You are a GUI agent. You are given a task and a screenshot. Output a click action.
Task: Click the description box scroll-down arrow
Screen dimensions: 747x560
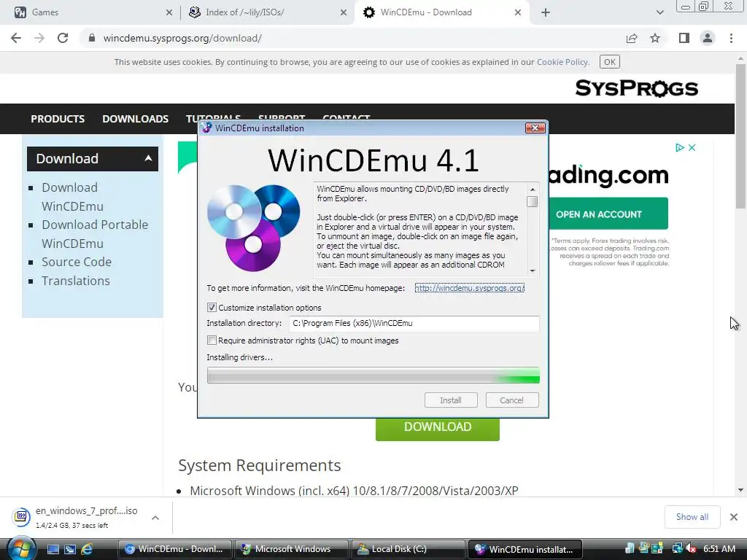[533, 271]
